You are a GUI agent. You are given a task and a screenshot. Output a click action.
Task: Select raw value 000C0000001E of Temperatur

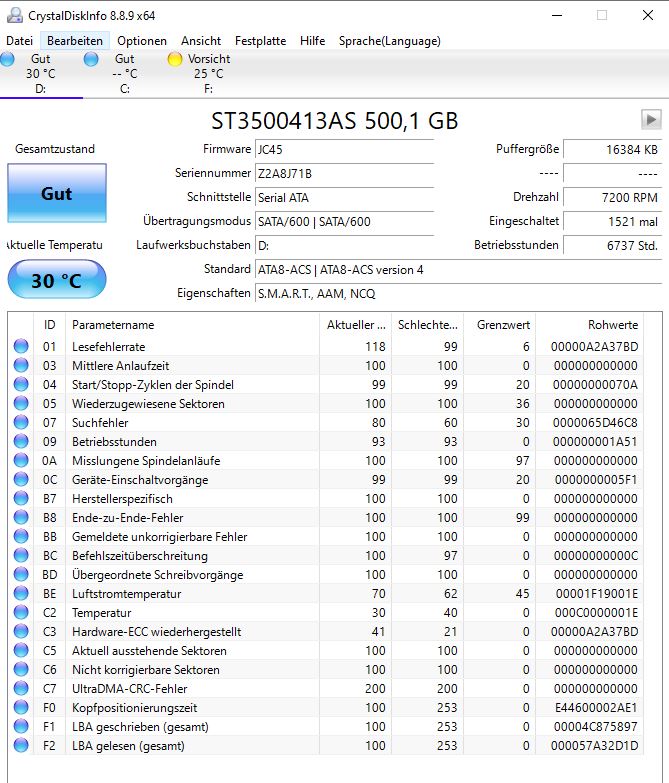(x=596, y=613)
